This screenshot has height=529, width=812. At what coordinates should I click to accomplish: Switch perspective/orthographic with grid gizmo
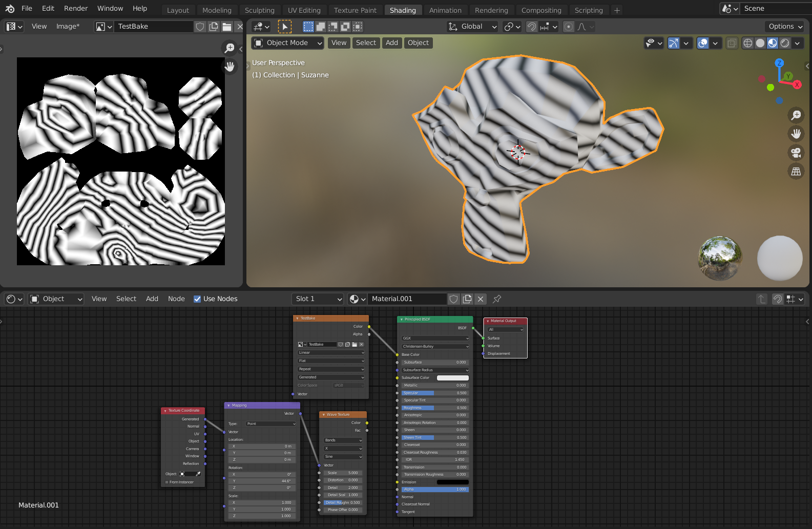(796, 172)
